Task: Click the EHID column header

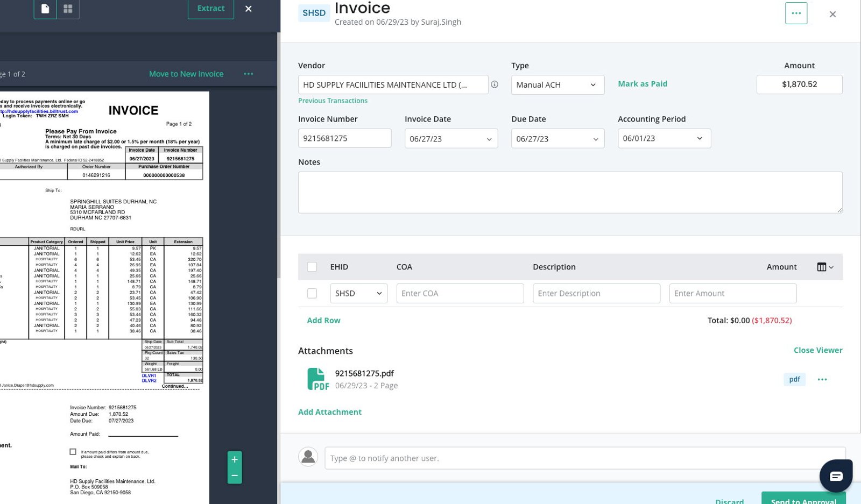Action: [x=339, y=267]
